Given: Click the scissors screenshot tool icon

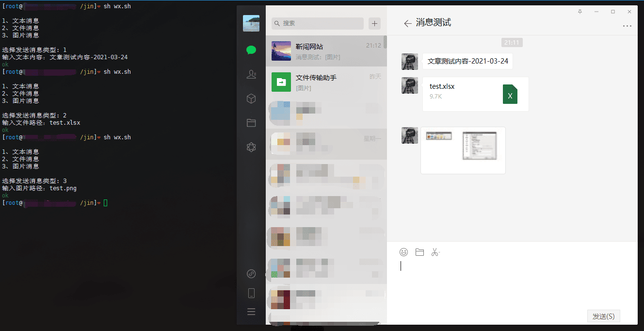Looking at the screenshot, I should click(435, 252).
